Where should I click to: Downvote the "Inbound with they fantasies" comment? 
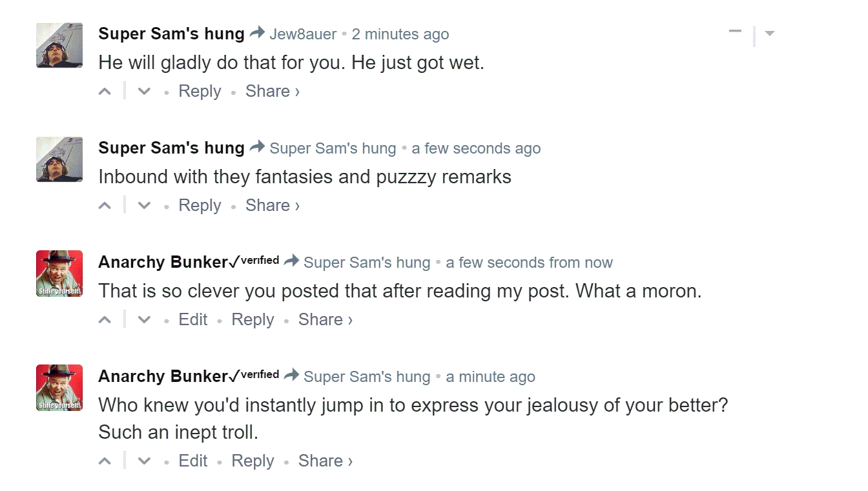[145, 206]
